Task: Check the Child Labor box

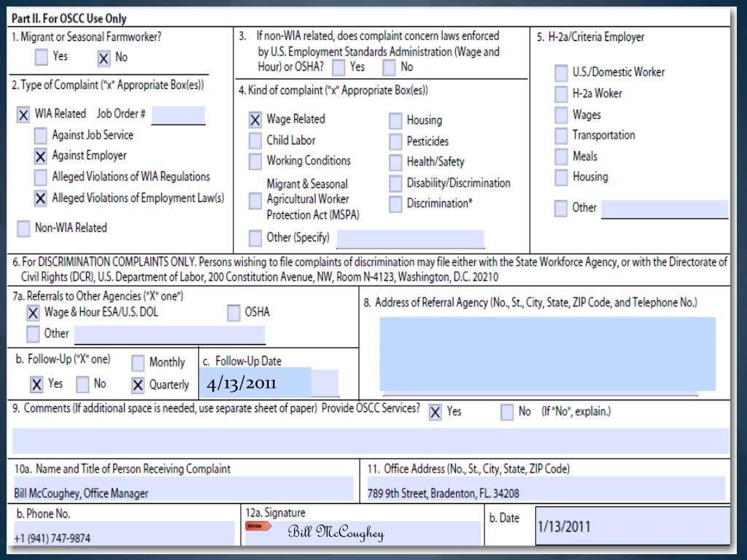Action: [x=255, y=141]
